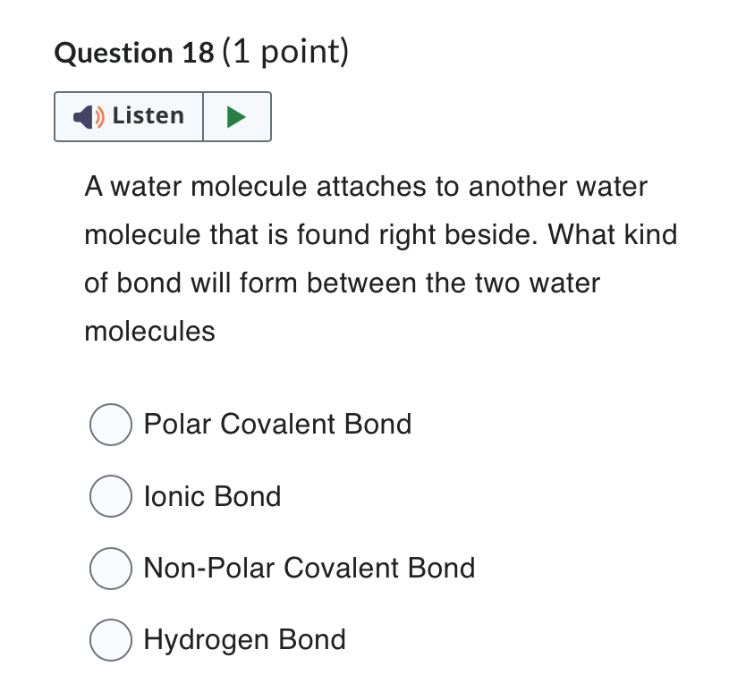The image size is (729, 700).
Task: Click the Polar Covalent Bond label text
Action: pos(277,425)
